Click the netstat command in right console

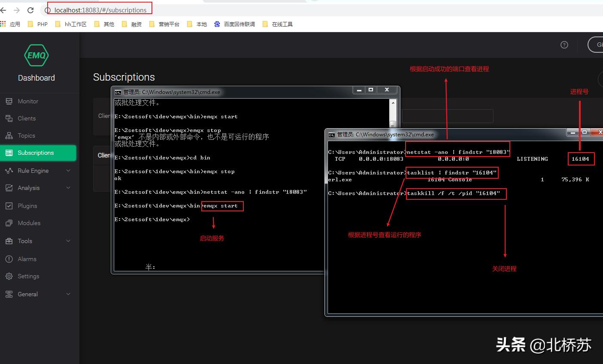458,152
